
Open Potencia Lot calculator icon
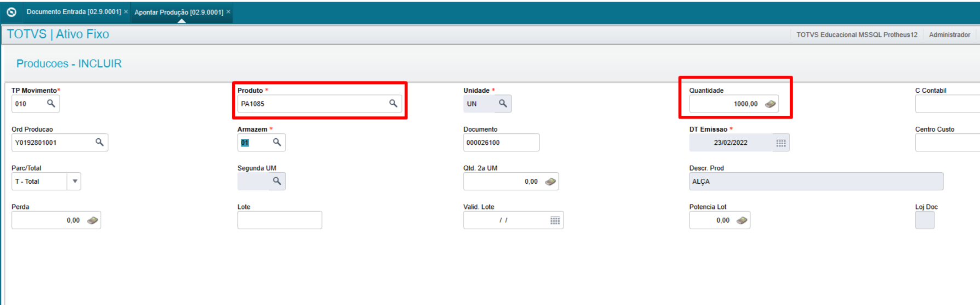click(742, 221)
